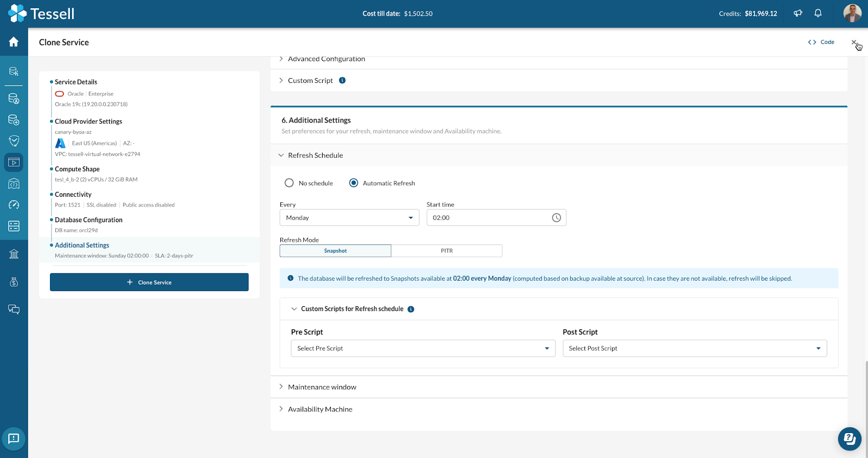
Task: Switch Refresh Mode to PITR
Action: click(x=446, y=251)
